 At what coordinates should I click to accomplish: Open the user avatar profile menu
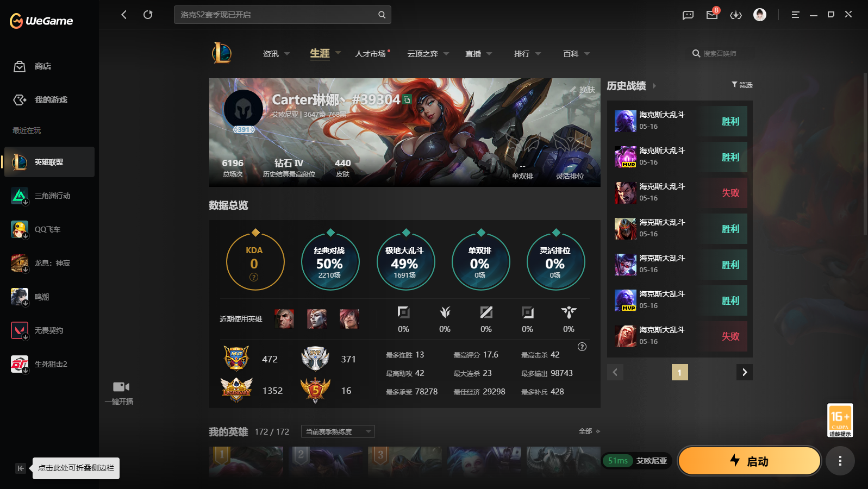pyautogui.click(x=760, y=15)
